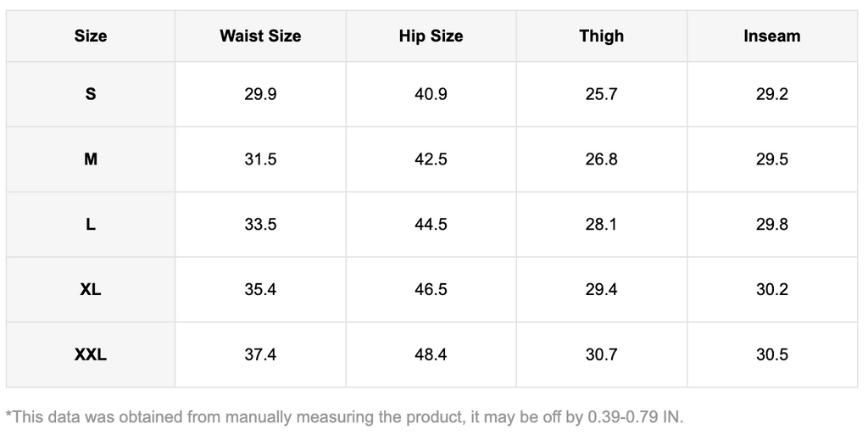Click the XL size row label
This screenshot has height=435, width=868.
click(x=91, y=289)
